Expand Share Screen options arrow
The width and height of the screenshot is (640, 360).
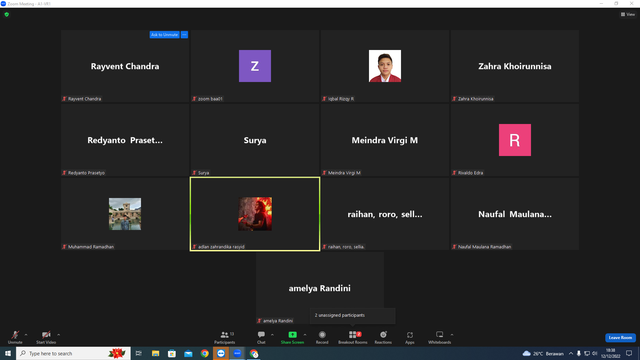pos(305,335)
